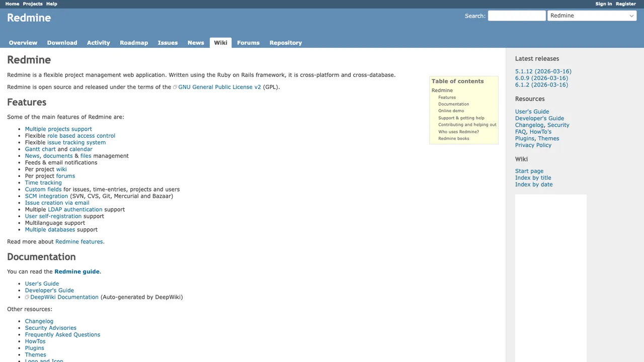Viewport: 644px width, 362px height.
Task: Open the Repository tab
Action: (285, 43)
